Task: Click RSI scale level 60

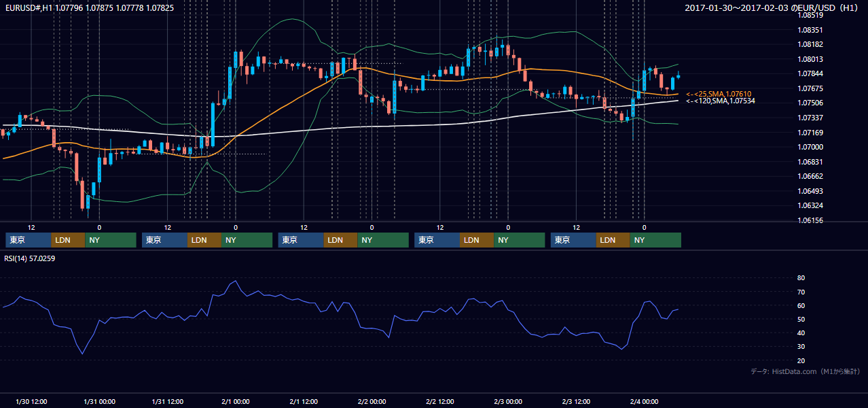Action: (801, 305)
